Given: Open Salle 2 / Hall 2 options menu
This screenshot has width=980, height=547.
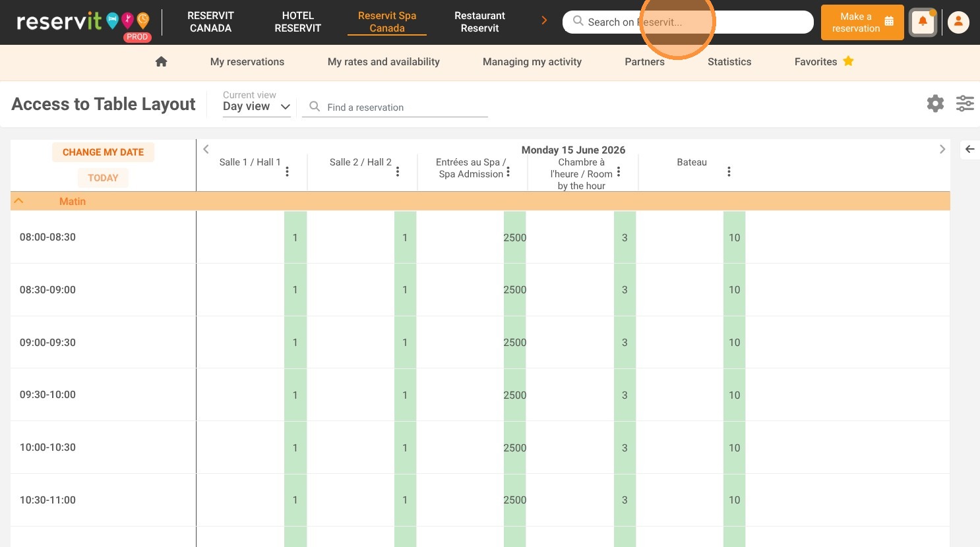Looking at the screenshot, I should pyautogui.click(x=398, y=171).
